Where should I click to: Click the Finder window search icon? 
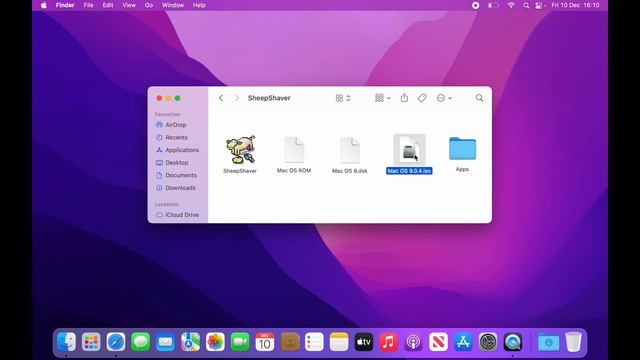479,98
